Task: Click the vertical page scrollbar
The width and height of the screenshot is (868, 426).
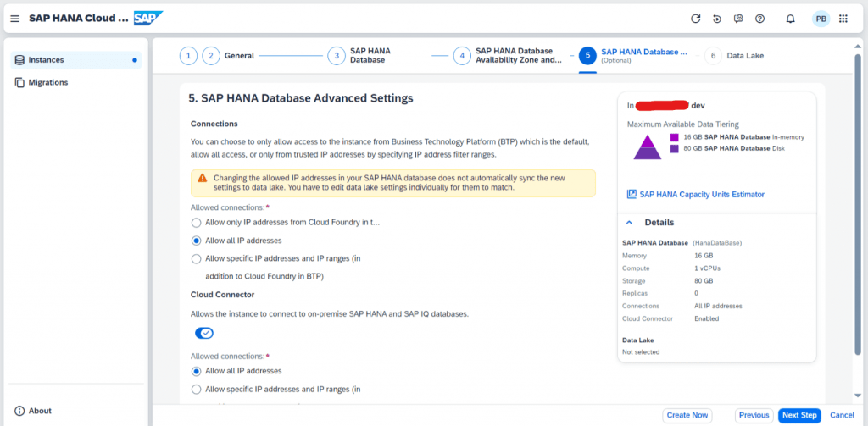Action: pyautogui.click(x=858, y=203)
